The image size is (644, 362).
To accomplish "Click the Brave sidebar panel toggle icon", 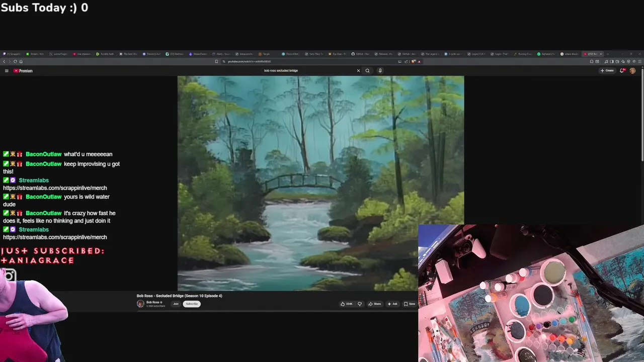I will (x=612, y=61).
